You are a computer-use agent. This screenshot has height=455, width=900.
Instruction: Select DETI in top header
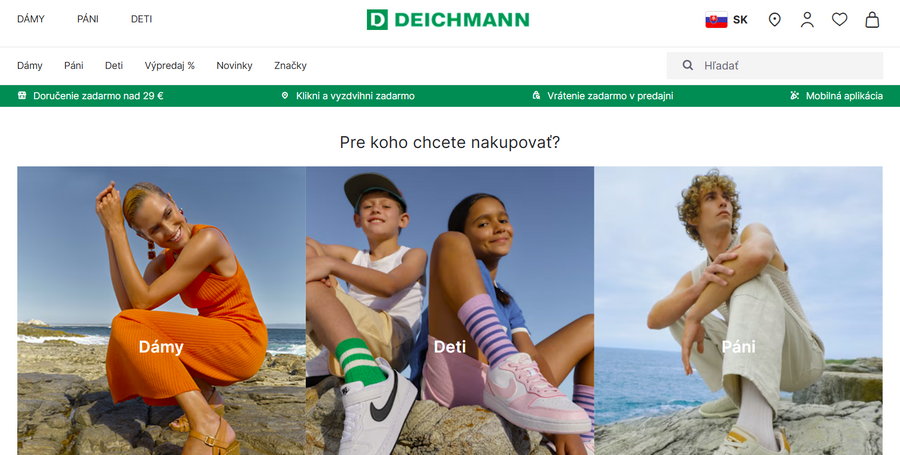pyautogui.click(x=141, y=19)
